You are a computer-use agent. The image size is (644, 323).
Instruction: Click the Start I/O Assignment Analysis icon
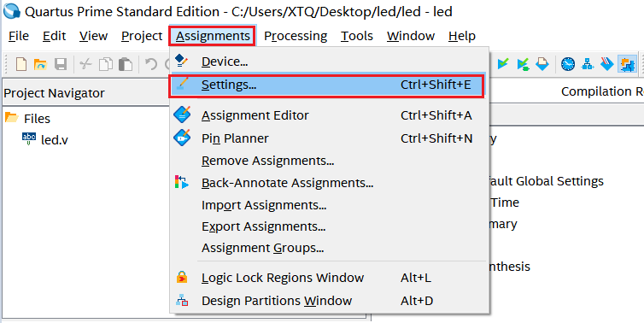(x=523, y=64)
